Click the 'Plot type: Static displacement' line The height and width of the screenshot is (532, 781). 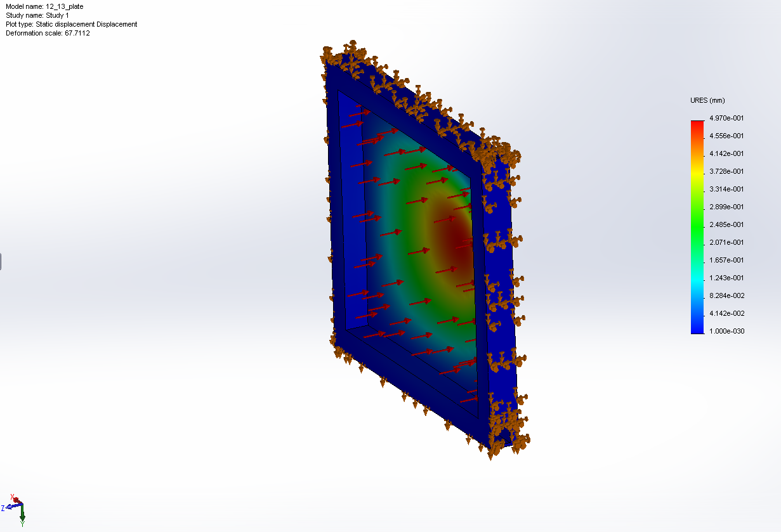click(72, 24)
